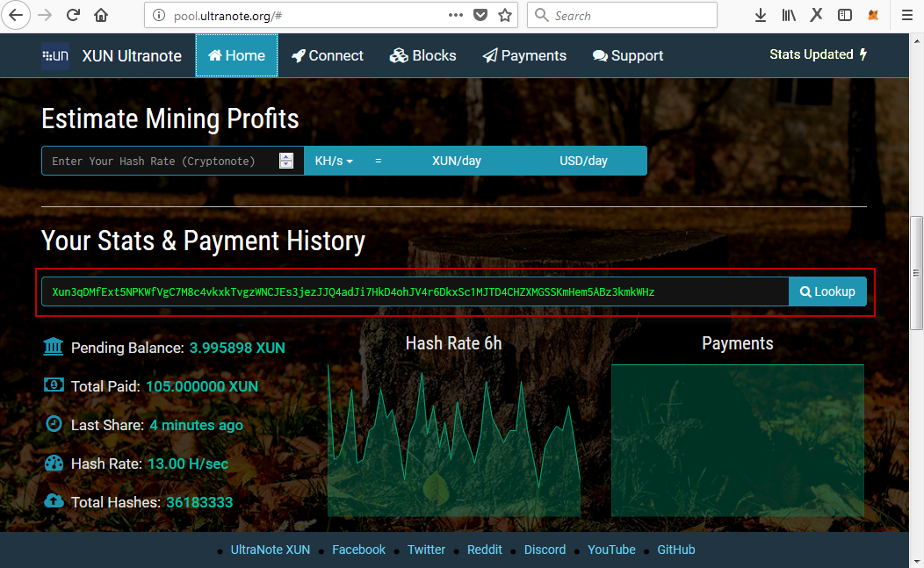
Task: Click the USD/day estimate label
Action: (583, 161)
